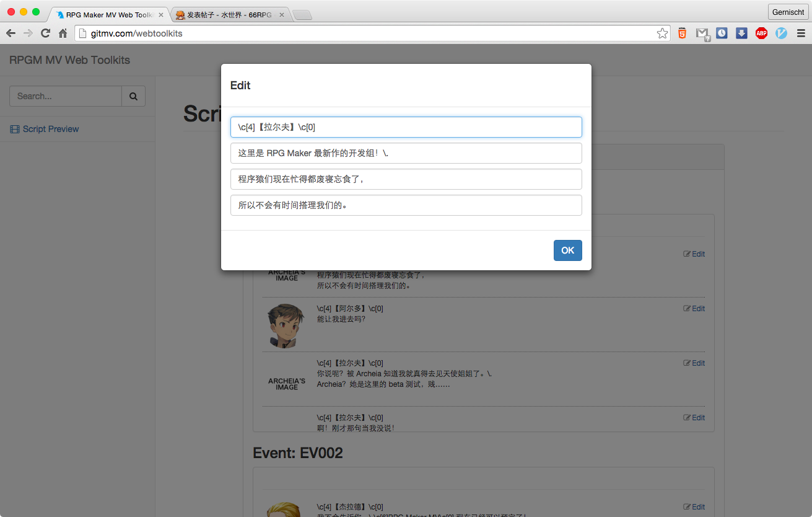Edit the field starting with 这里是 RPG Maker
Image resolution: width=812 pixels, height=517 pixels.
pos(406,153)
